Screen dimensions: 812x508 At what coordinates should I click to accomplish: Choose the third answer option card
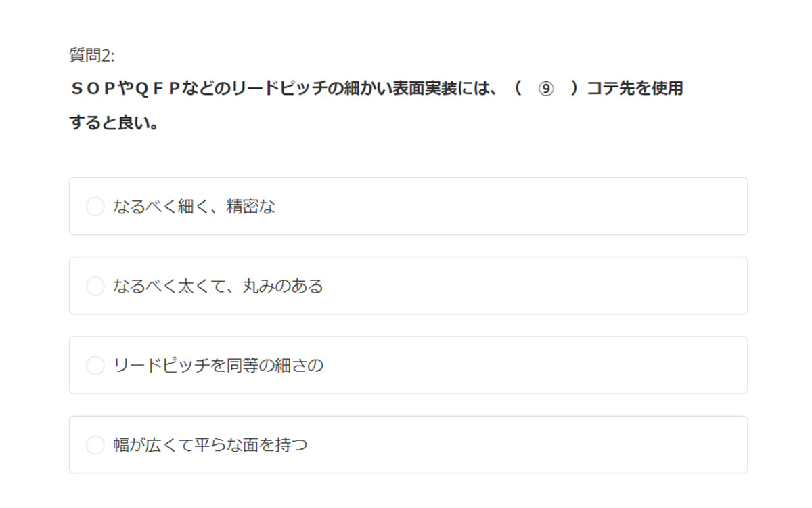click(x=408, y=366)
